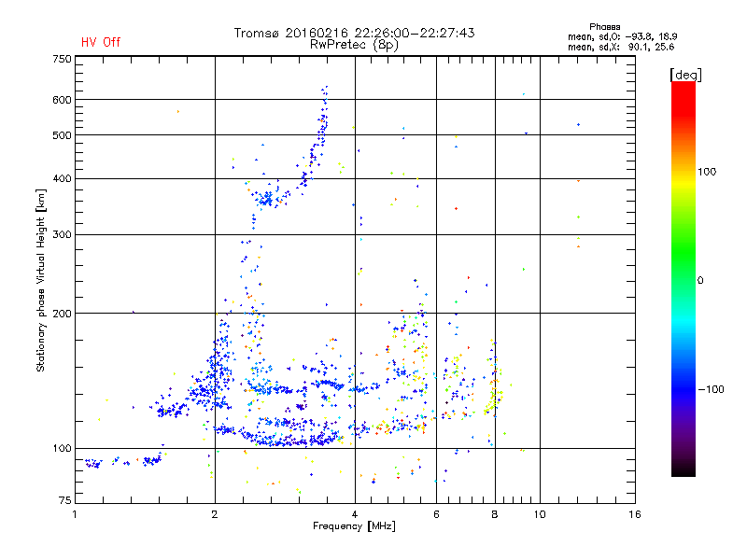
Task: Click the 'Frequency [MHz]' axis title
Action: click(354, 526)
